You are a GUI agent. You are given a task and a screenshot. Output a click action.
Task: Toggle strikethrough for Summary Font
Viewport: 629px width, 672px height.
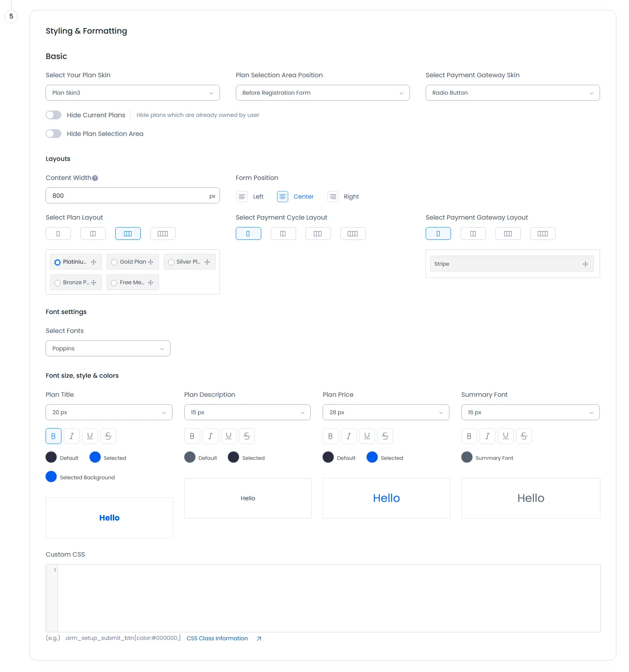coord(524,436)
